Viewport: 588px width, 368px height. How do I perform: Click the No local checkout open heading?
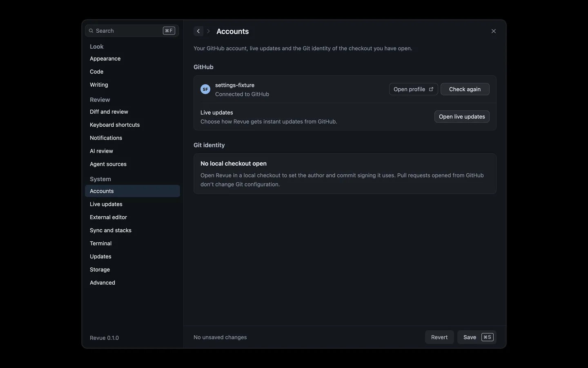pos(234,164)
